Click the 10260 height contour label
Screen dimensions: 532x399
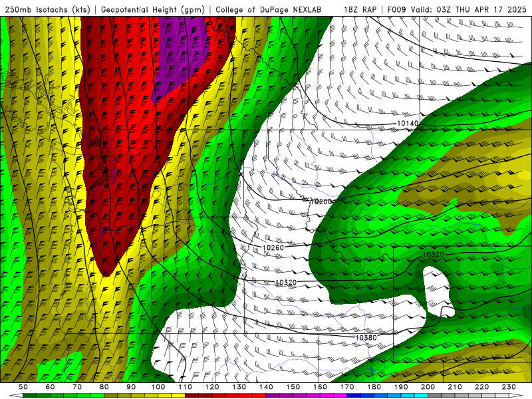[273, 247]
